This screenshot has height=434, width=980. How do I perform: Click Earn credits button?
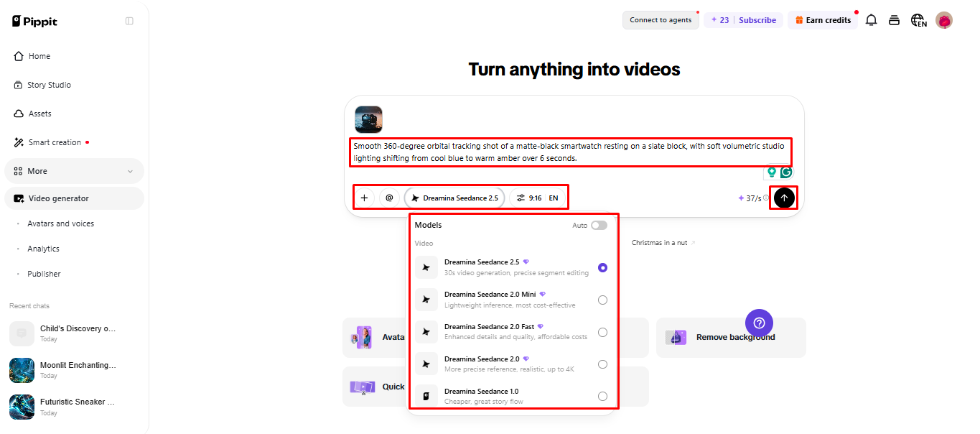(x=822, y=20)
